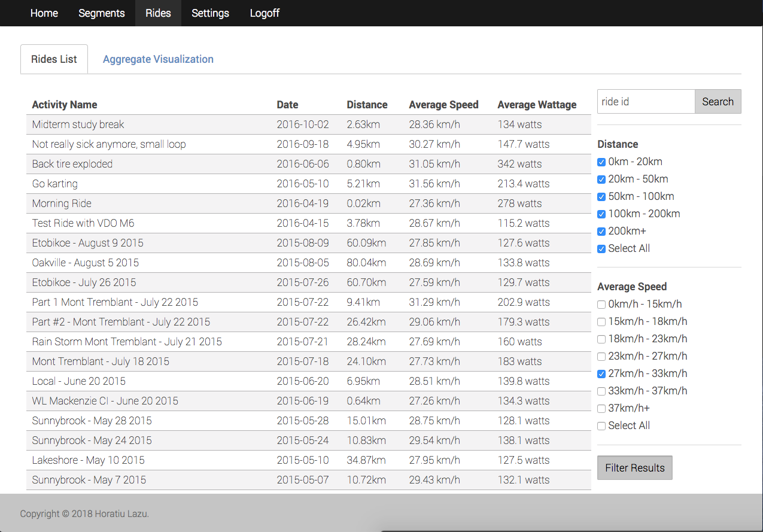Open Sunnybrook - May 28 2015 ride
This screenshot has width=763, height=532.
click(x=309, y=421)
